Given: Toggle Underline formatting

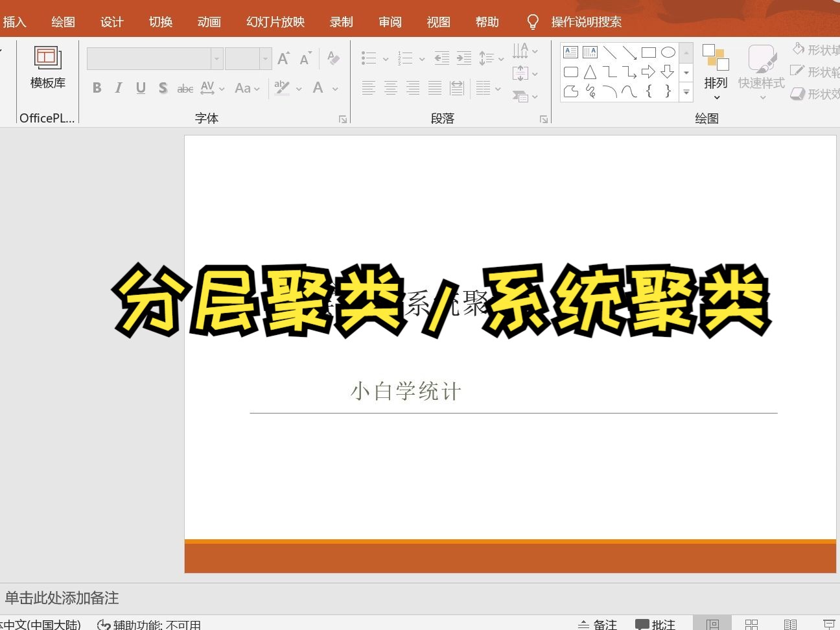Looking at the screenshot, I should click(x=141, y=87).
